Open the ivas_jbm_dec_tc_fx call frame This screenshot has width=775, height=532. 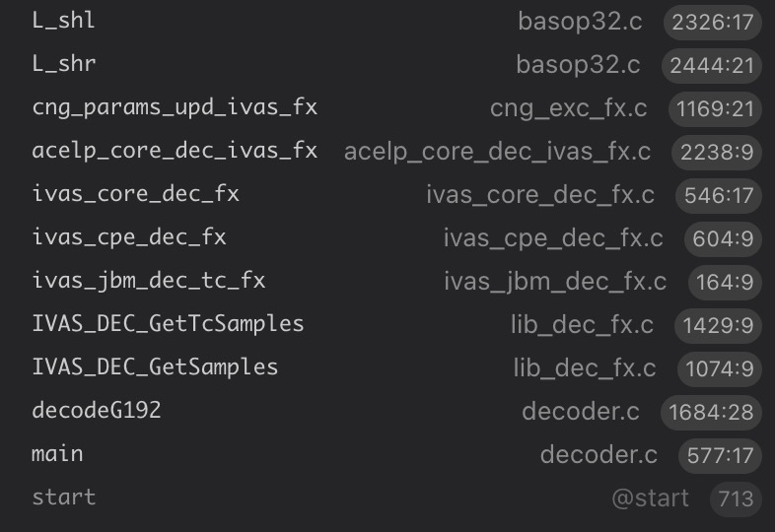click(149, 281)
